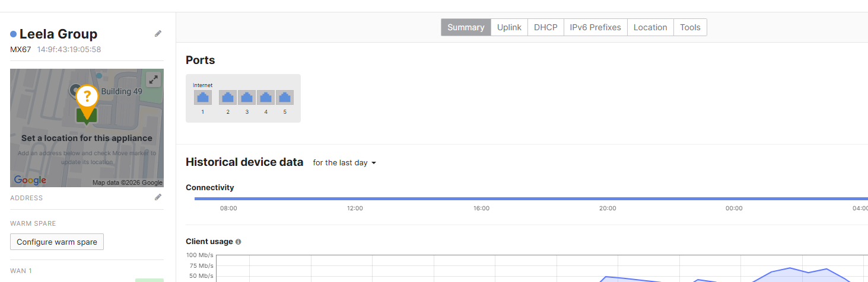Click the Client usage info icon

(x=239, y=242)
